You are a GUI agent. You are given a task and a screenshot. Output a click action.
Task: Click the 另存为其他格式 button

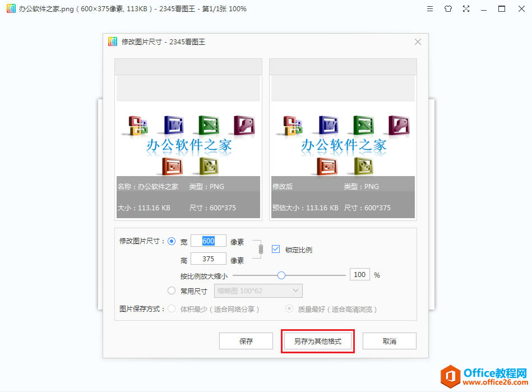[x=318, y=341]
